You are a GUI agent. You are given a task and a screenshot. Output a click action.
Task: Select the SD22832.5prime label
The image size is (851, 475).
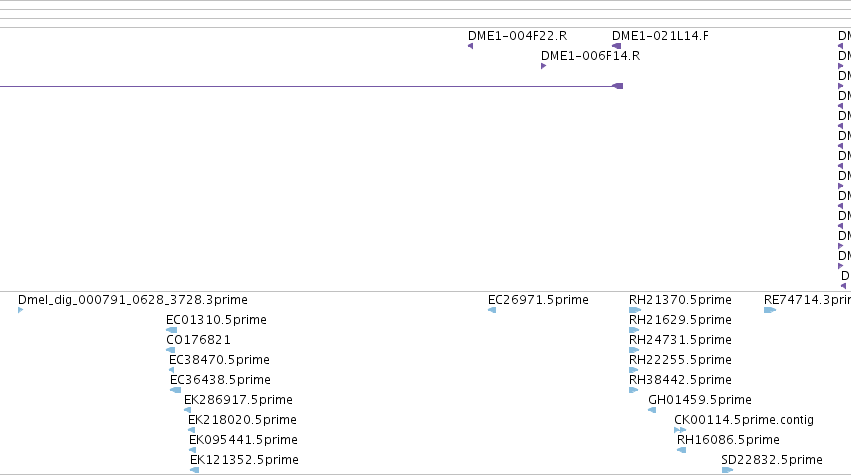click(771, 460)
